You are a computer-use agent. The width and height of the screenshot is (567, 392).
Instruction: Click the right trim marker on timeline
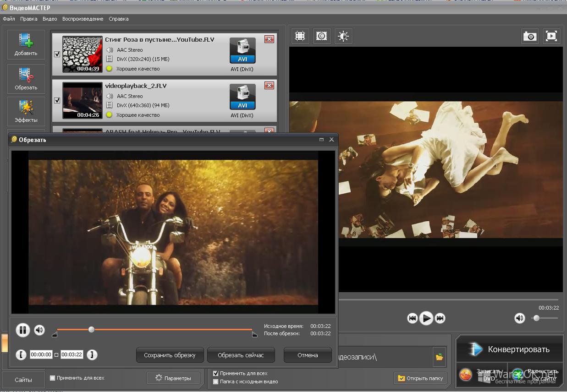tap(255, 335)
